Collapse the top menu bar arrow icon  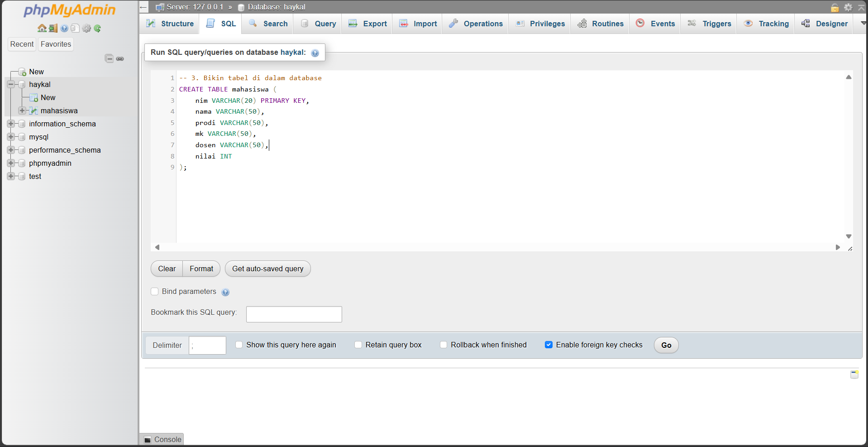[x=861, y=7]
